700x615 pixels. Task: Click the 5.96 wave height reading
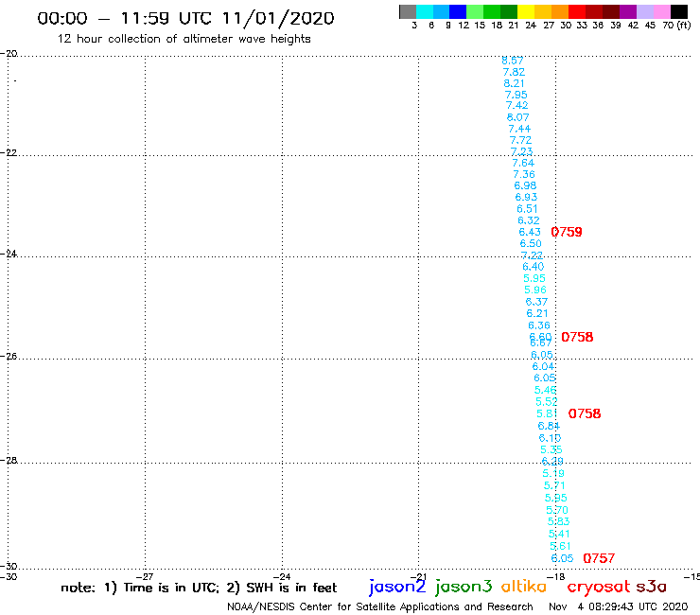point(535,290)
